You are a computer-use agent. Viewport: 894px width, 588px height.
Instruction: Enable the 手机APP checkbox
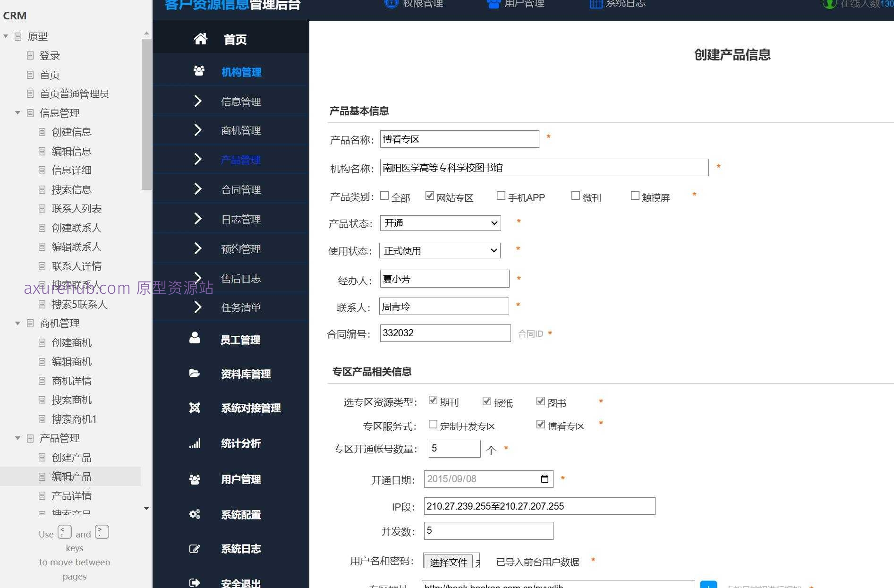501,195
